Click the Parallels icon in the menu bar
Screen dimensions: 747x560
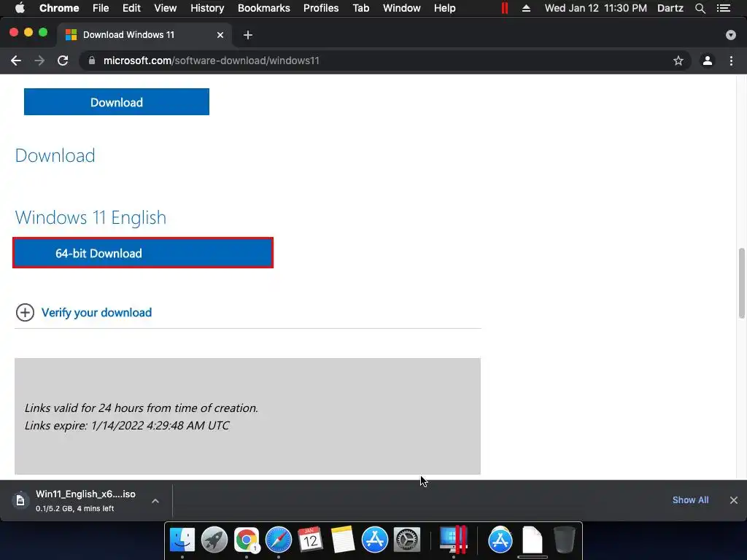505,8
